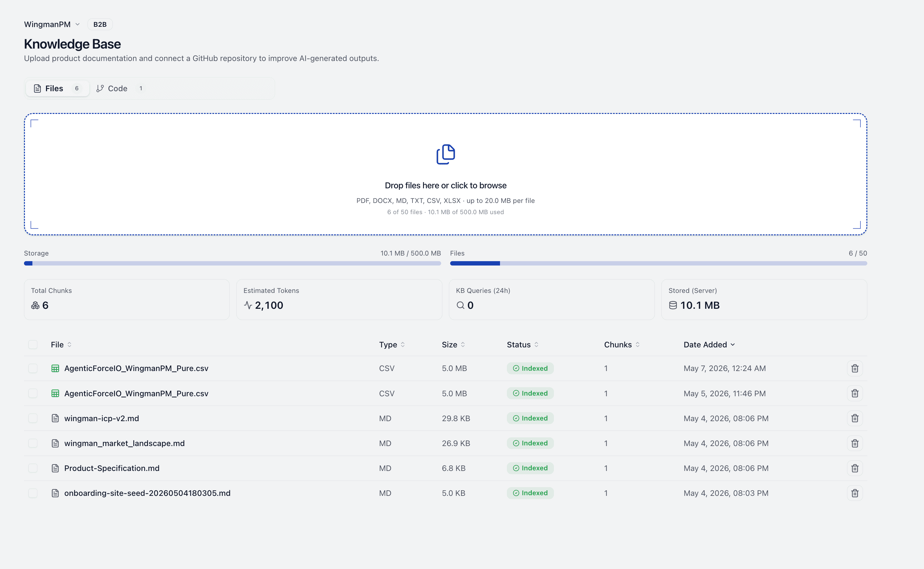Switch to the Files tab
The image size is (924, 569).
57,88
